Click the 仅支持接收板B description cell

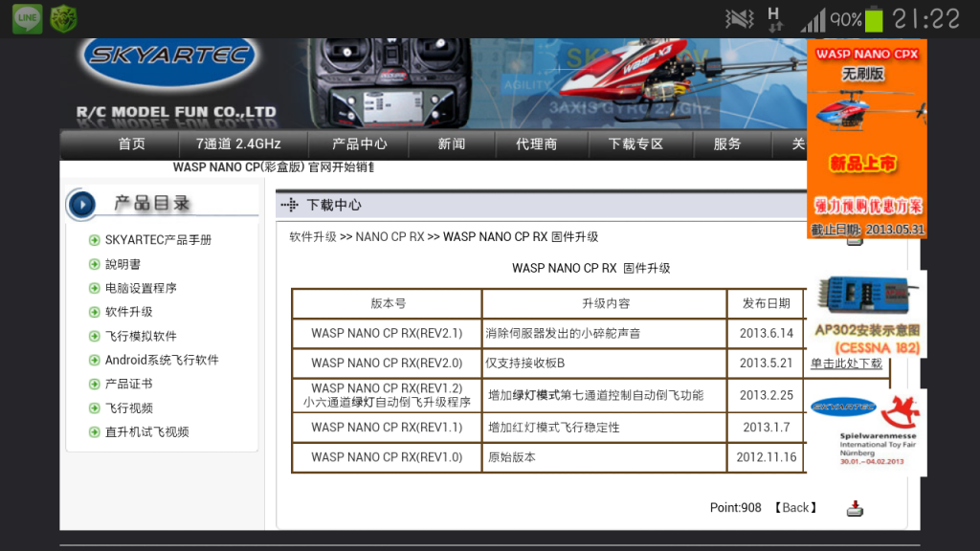pyautogui.click(x=605, y=363)
